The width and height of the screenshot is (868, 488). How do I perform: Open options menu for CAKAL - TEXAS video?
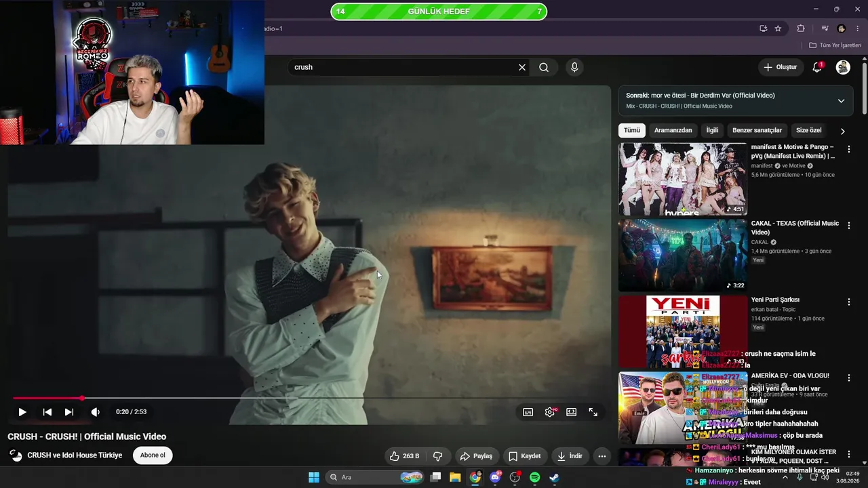[x=849, y=226]
